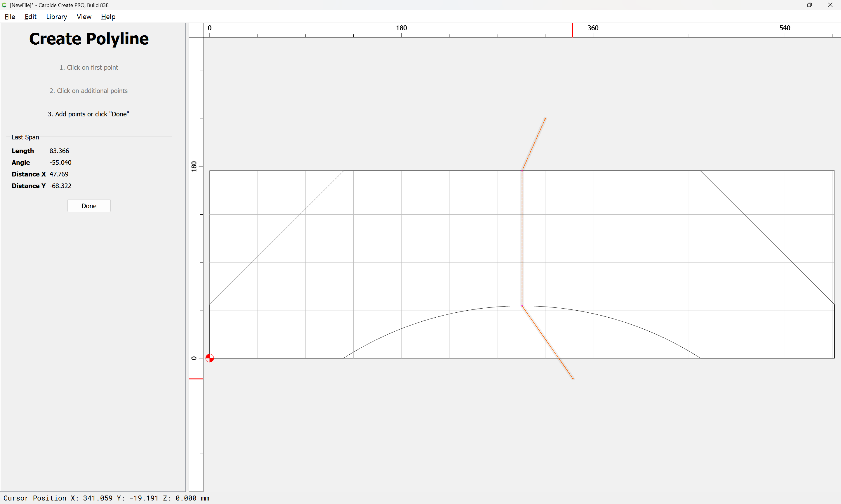Click the red origin marker icon
This screenshot has width=841, height=504.
pyautogui.click(x=209, y=358)
